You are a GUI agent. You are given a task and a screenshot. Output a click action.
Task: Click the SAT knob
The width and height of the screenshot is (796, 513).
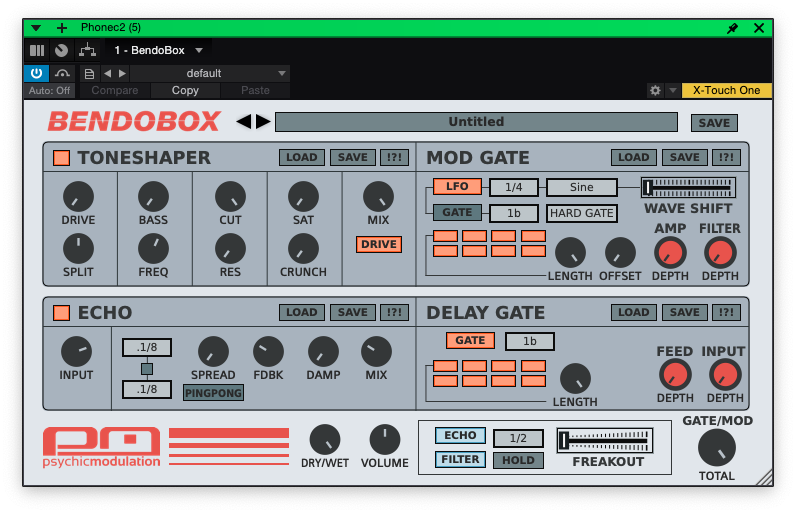click(x=304, y=196)
